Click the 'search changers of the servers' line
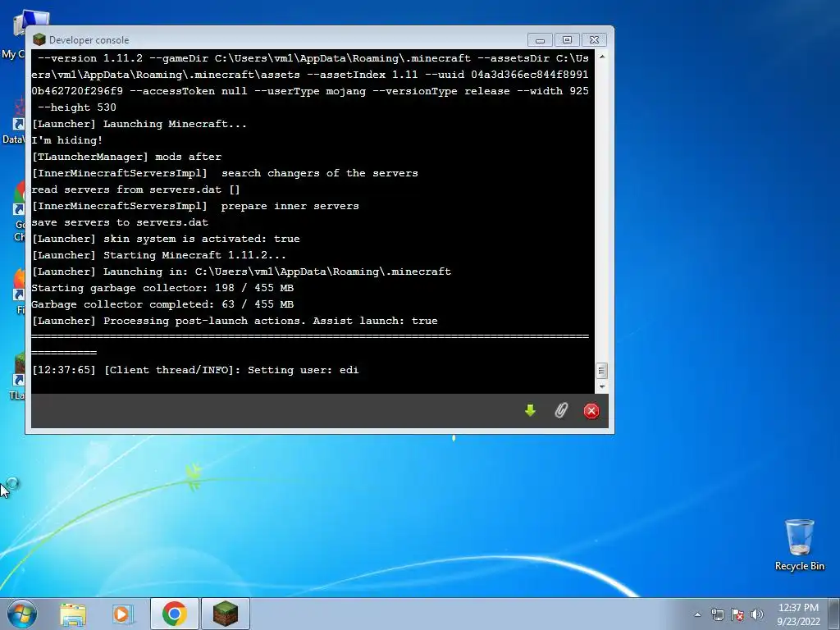The image size is (840, 630). (225, 174)
